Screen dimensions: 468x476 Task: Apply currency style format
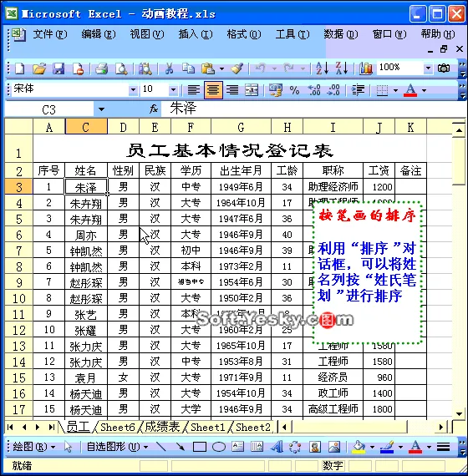[x=276, y=90]
